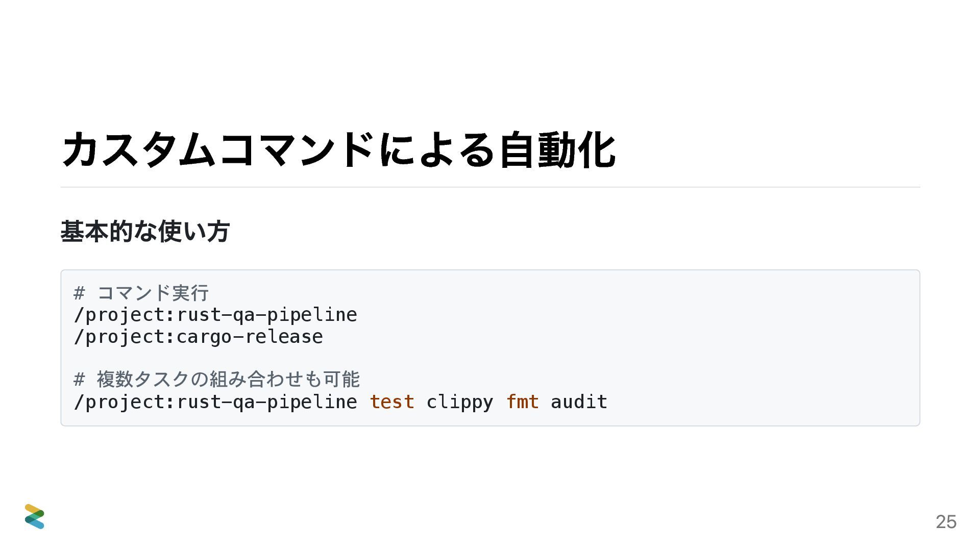
Task: Click the highlighted word test in code
Action: pyautogui.click(x=391, y=402)
